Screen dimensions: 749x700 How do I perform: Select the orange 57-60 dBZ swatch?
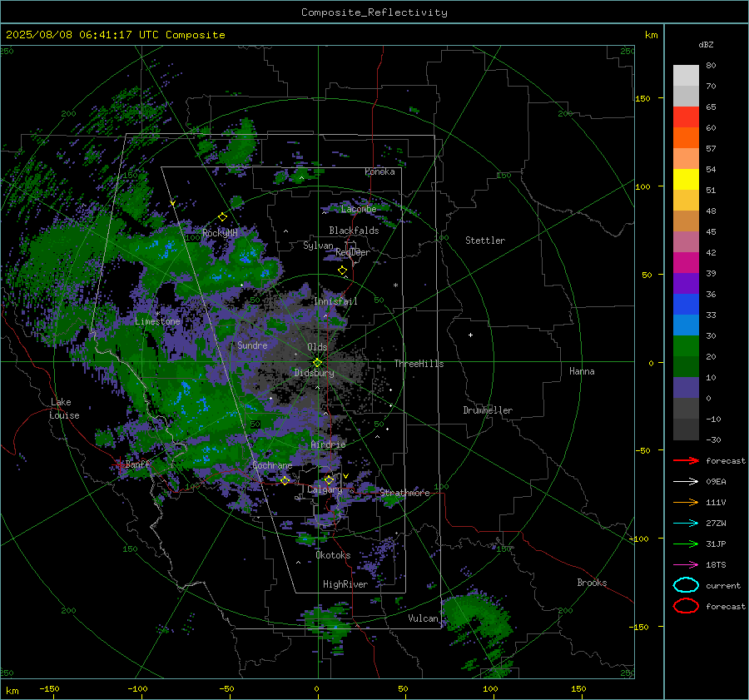coord(686,138)
